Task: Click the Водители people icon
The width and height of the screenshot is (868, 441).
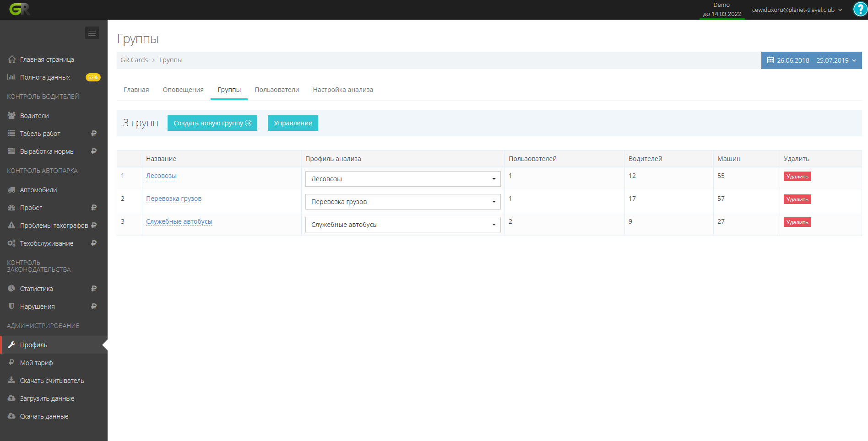Action: click(x=11, y=116)
